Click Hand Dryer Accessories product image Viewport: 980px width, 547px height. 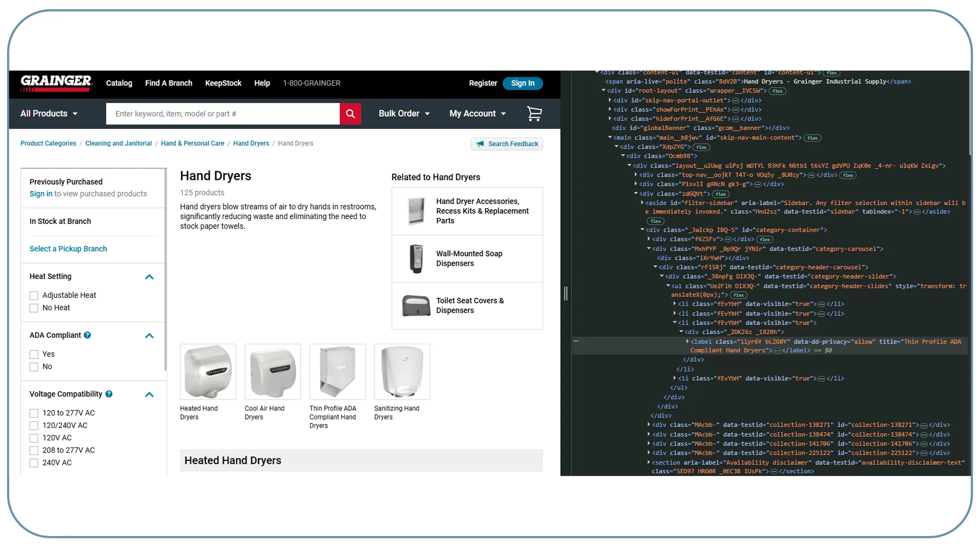(416, 211)
